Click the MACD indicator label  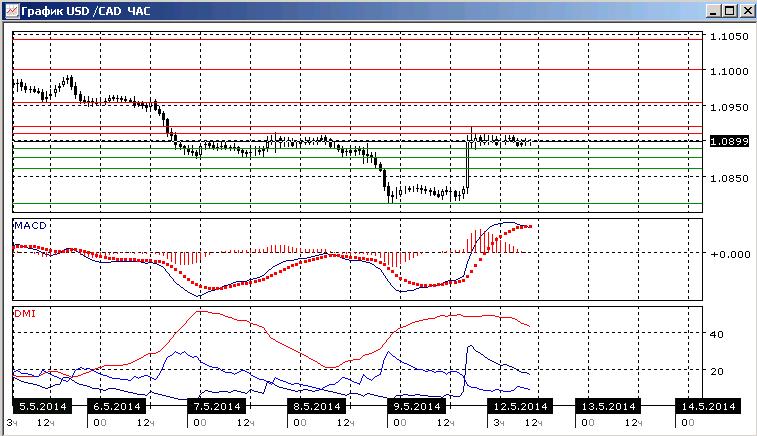click(x=30, y=225)
